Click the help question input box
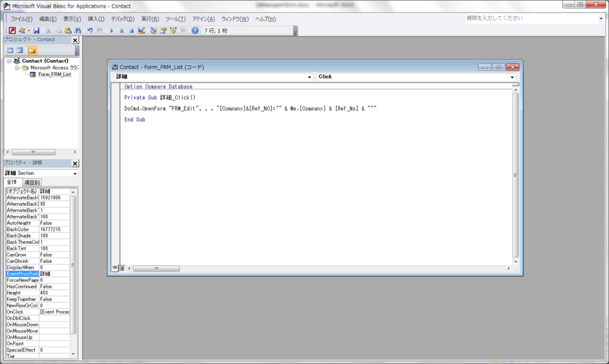 pyautogui.click(x=531, y=18)
